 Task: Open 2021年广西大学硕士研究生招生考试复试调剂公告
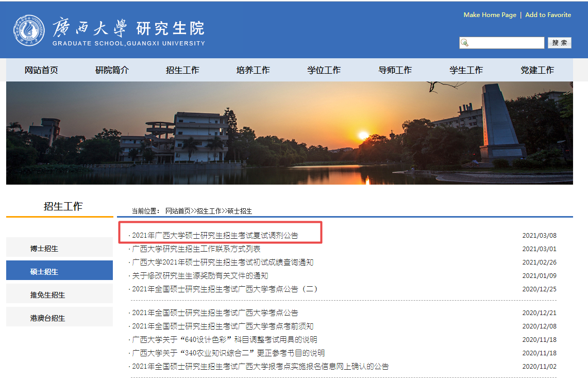pos(215,235)
